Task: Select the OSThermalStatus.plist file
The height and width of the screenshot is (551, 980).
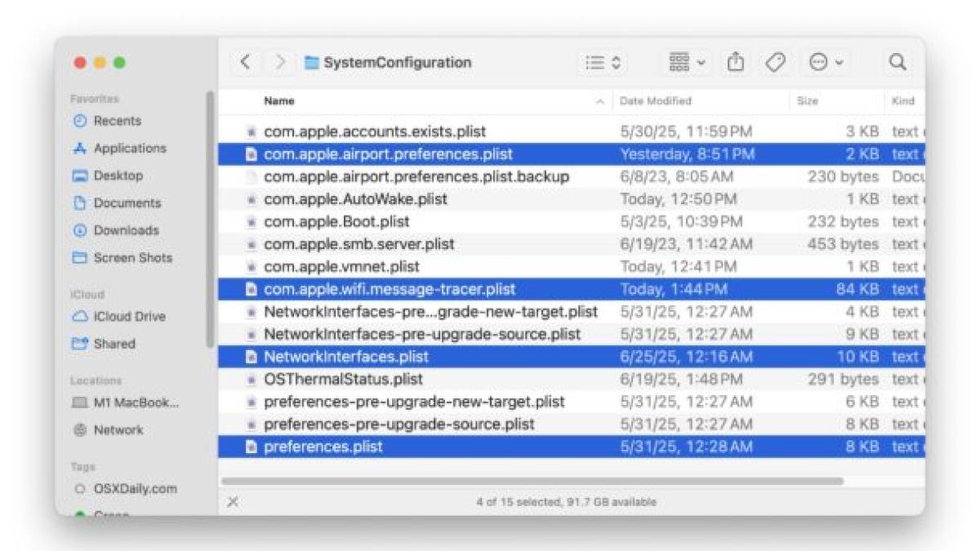Action: click(343, 380)
